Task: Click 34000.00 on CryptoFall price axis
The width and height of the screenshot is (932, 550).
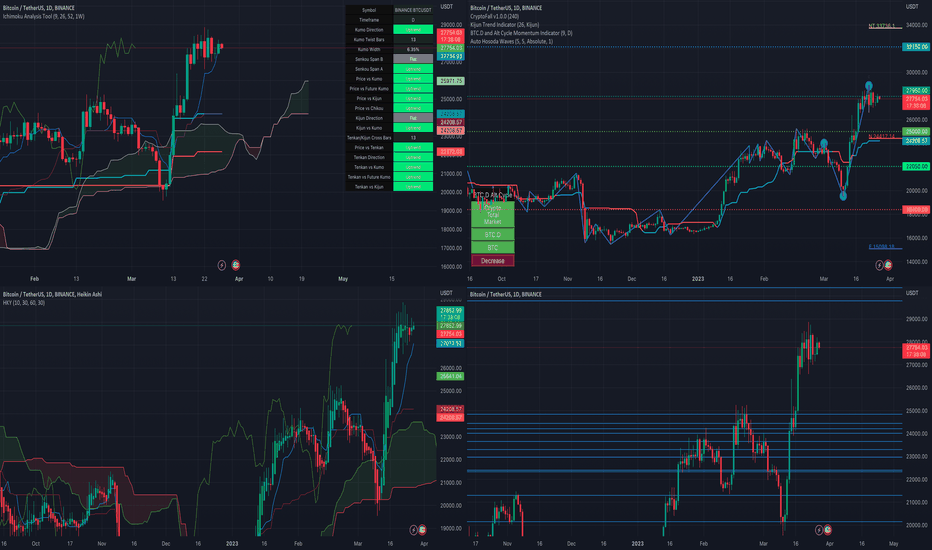Action: [917, 25]
